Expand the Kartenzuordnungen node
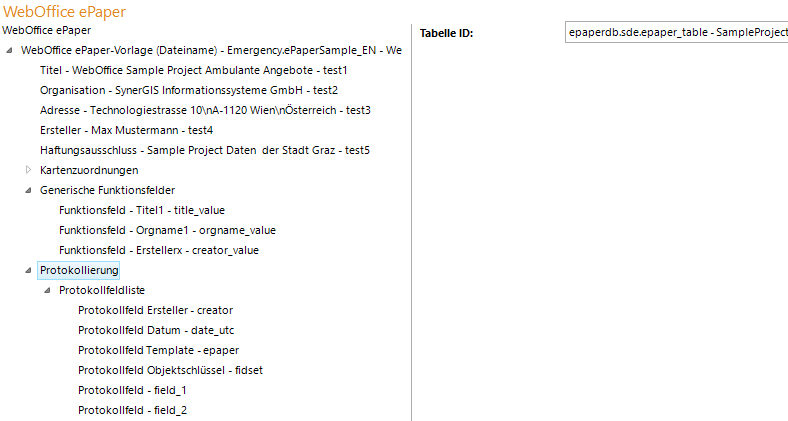The width and height of the screenshot is (788, 421). point(29,170)
